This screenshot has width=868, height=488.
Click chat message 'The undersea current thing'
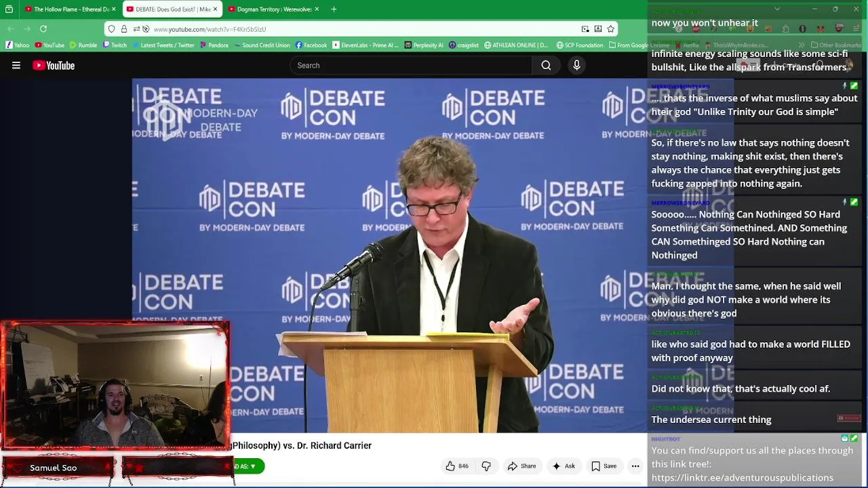[x=711, y=420]
